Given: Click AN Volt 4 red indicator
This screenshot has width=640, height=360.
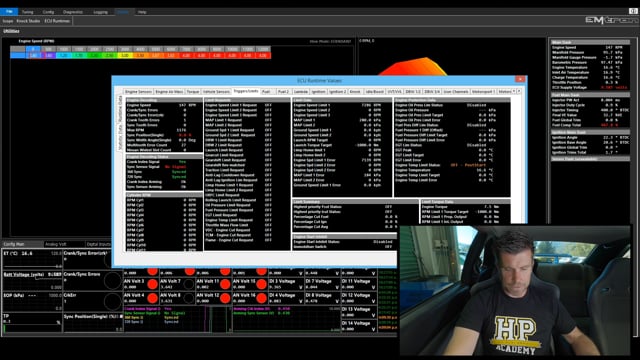Looking at the screenshot, I should (152, 298).
